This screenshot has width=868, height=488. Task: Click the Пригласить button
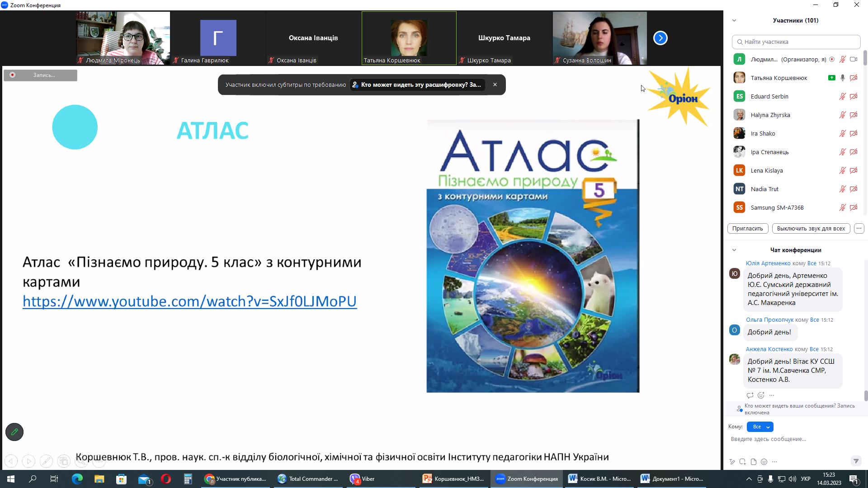coord(747,228)
